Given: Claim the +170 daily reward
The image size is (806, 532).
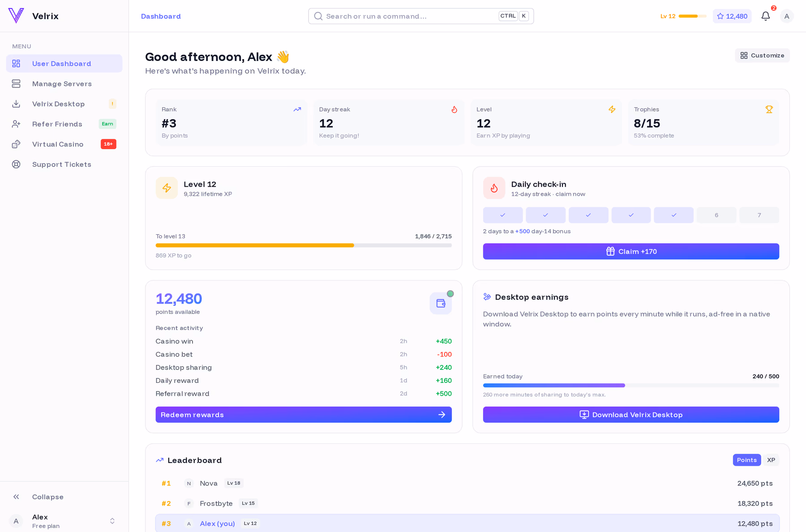Looking at the screenshot, I should click(x=631, y=251).
